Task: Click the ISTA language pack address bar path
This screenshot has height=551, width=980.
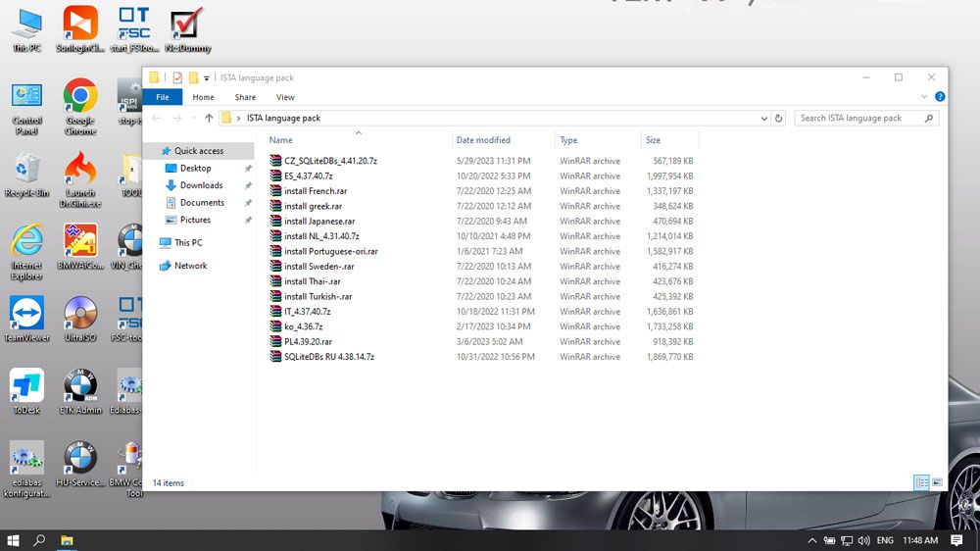Action: pyautogui.click(x=283, y=119)
